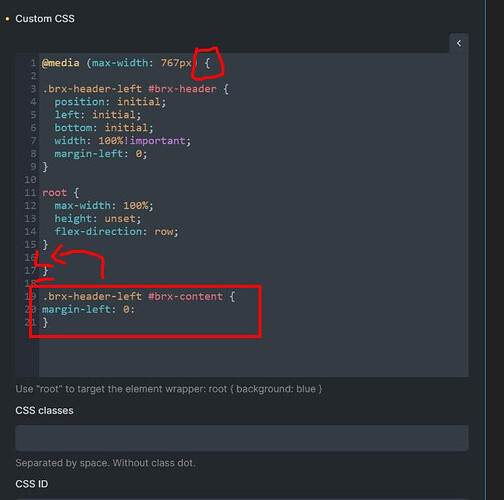Click the flex-direction: row declaration
Viewport: 504px width, 500px height.
click(x=116, y=232)
